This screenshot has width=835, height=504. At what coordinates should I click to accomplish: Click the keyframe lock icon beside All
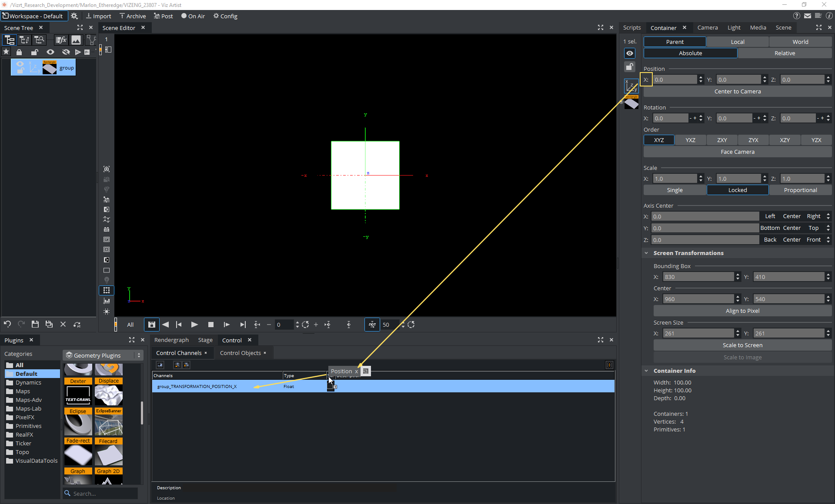click(151, 325)
